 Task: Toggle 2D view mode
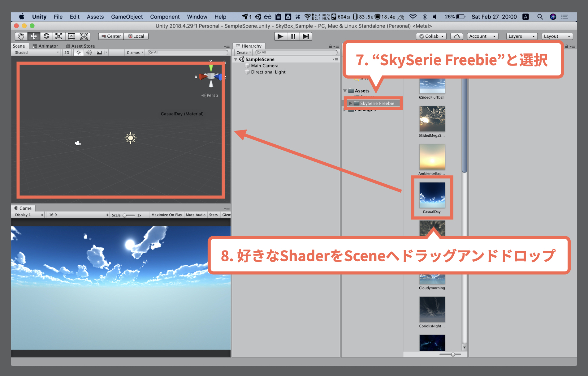coord(67,53)
